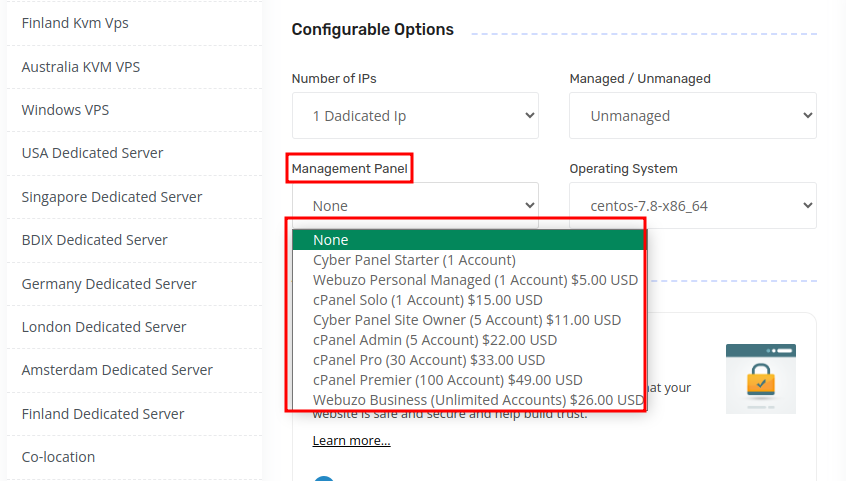
Task: Pick cPanel Solo (1 Account) option
Action: [x=427, y=300]
